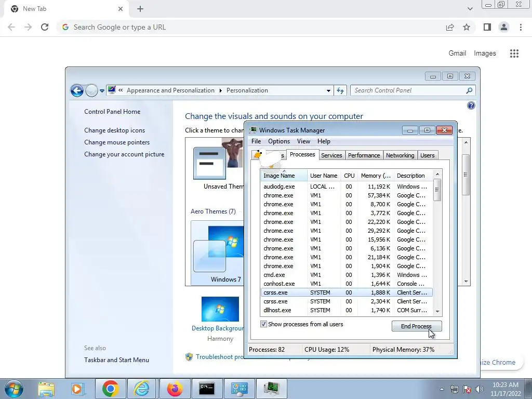
Task: Launch Windows Media Player from taskbar
Action: point(77,389)
